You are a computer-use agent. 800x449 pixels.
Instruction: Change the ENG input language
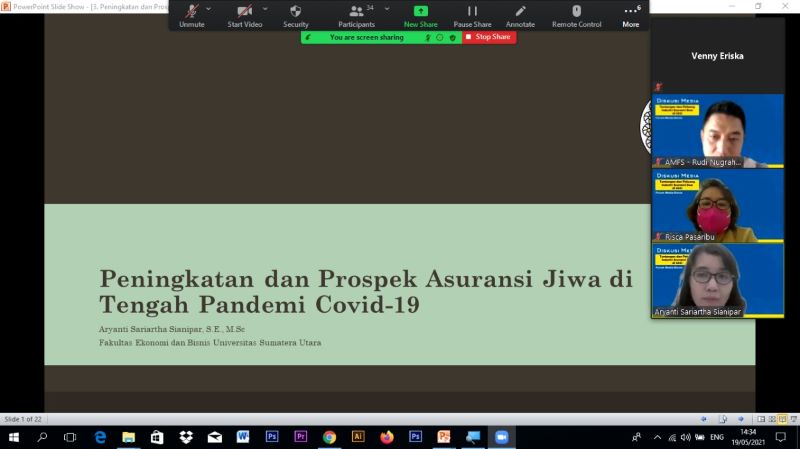(717, 437)
